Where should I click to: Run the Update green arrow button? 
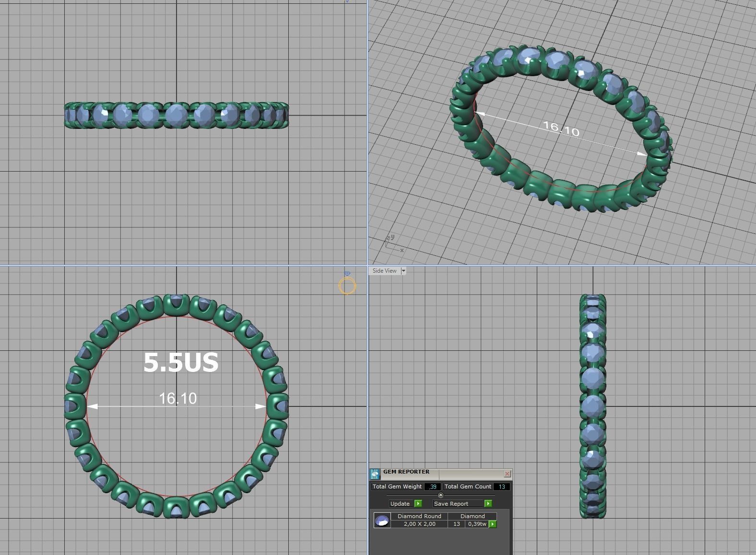[x=418, y=503]
